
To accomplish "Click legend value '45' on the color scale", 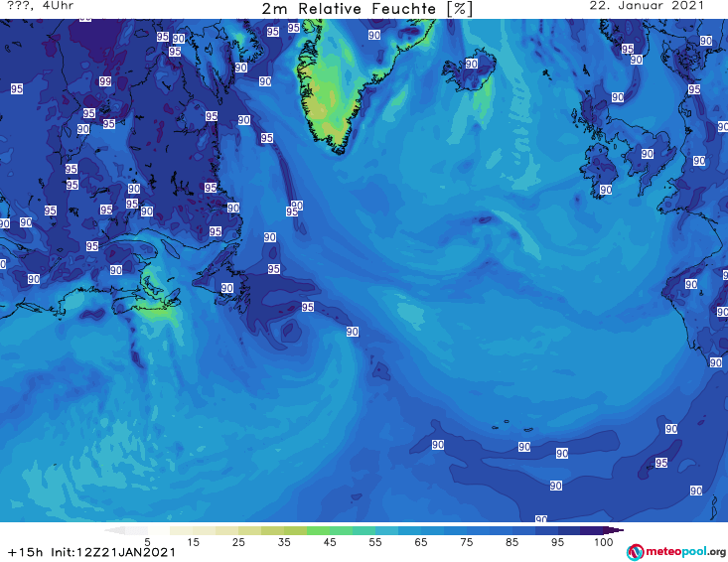I will 330,542.
